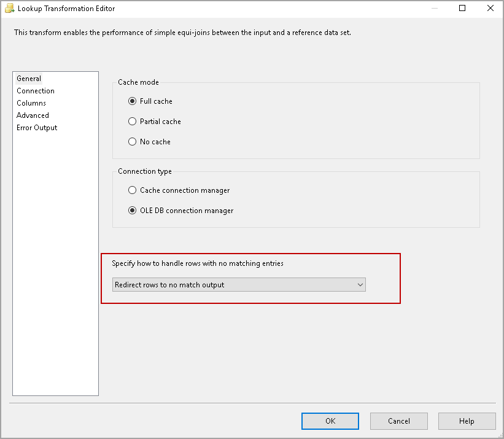Close the Lookup Transformation Editor dialog
Image resolution: width=504 pixels, height=439 pixels.
point(490,9)
